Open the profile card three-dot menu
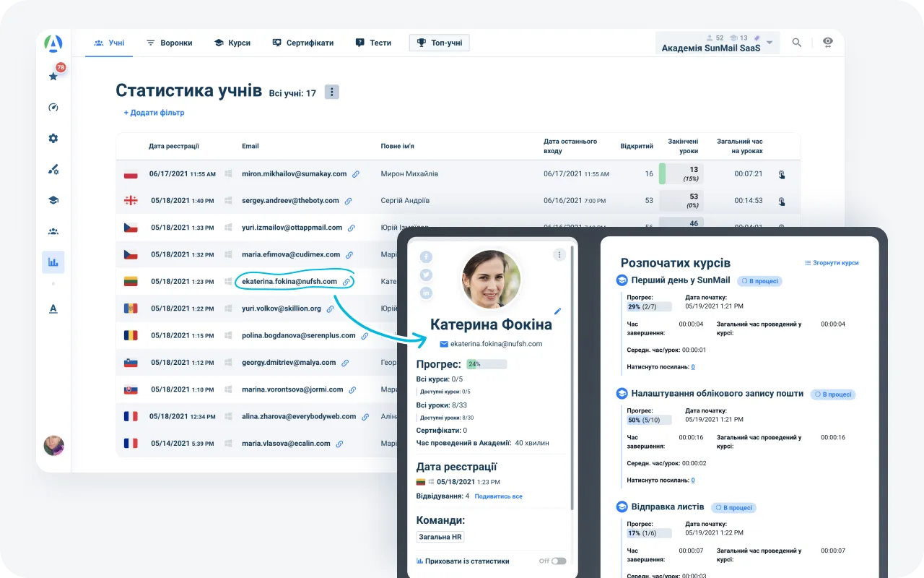This screenshot has height=578, width=924. pyautogui.click(x=559, y=254)
